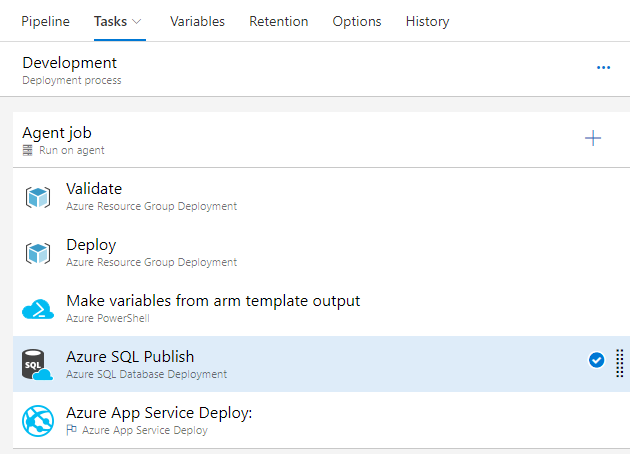Click the Azure PowerShell cloud icon
The image size is (630, 454).
38,309
